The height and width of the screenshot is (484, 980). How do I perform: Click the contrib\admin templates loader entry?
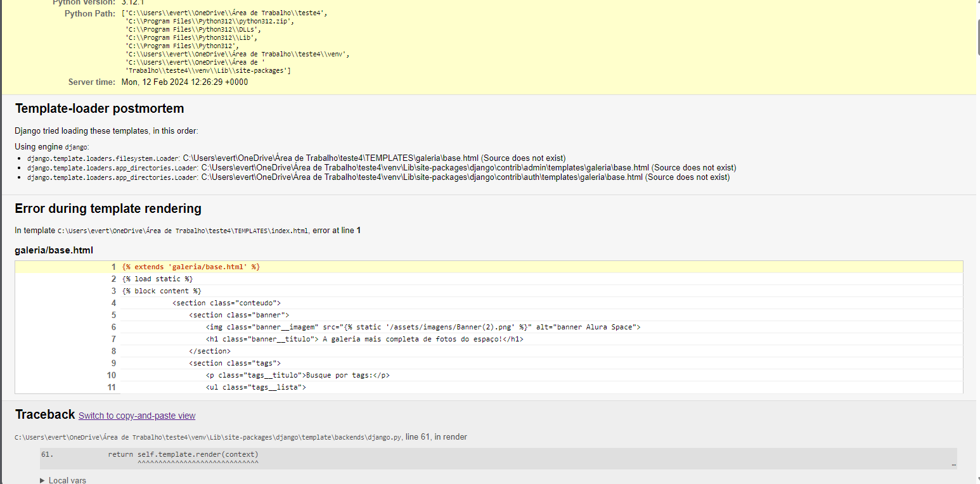point(382,168)
